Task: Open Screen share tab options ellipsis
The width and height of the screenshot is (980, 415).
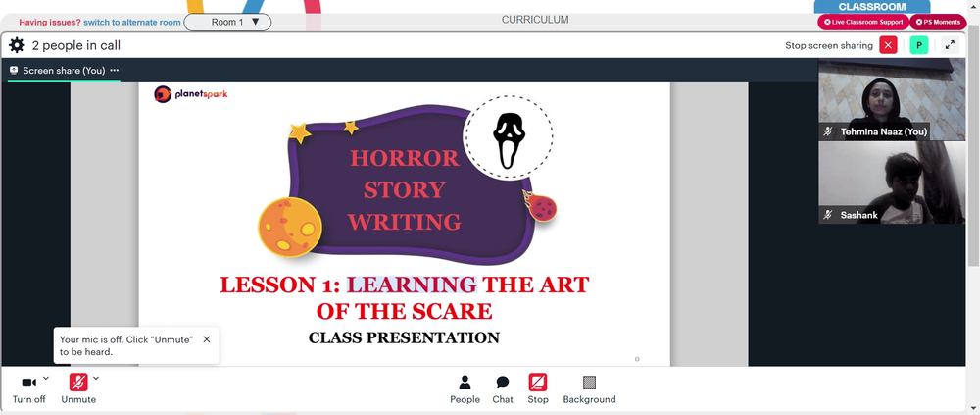Action: (114, 70)
